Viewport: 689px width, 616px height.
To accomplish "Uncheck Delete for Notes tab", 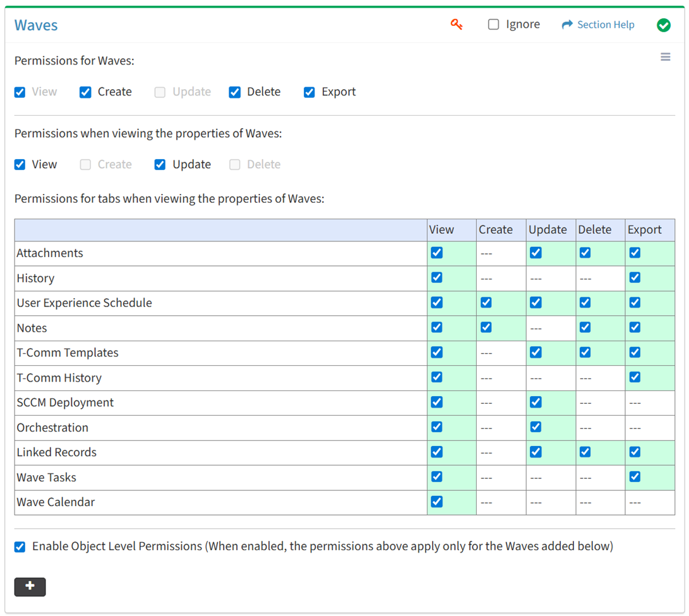I will [x=585, y=327].
